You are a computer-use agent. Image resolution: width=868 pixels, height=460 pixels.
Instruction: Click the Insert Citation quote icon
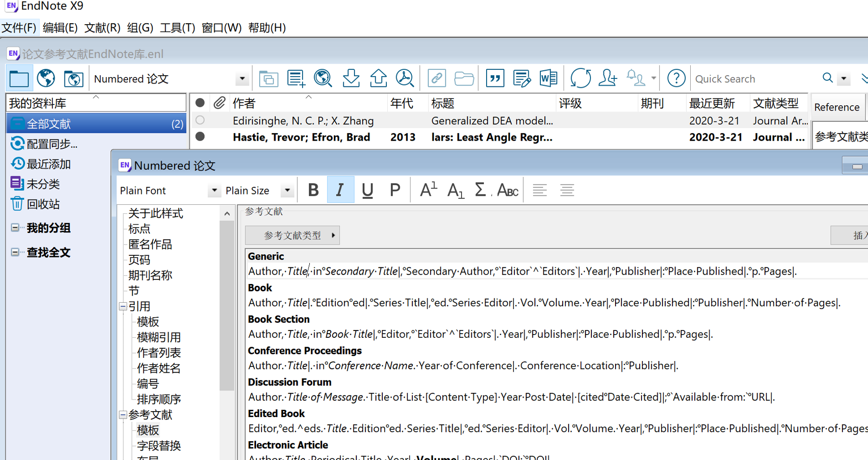(495, 78)
